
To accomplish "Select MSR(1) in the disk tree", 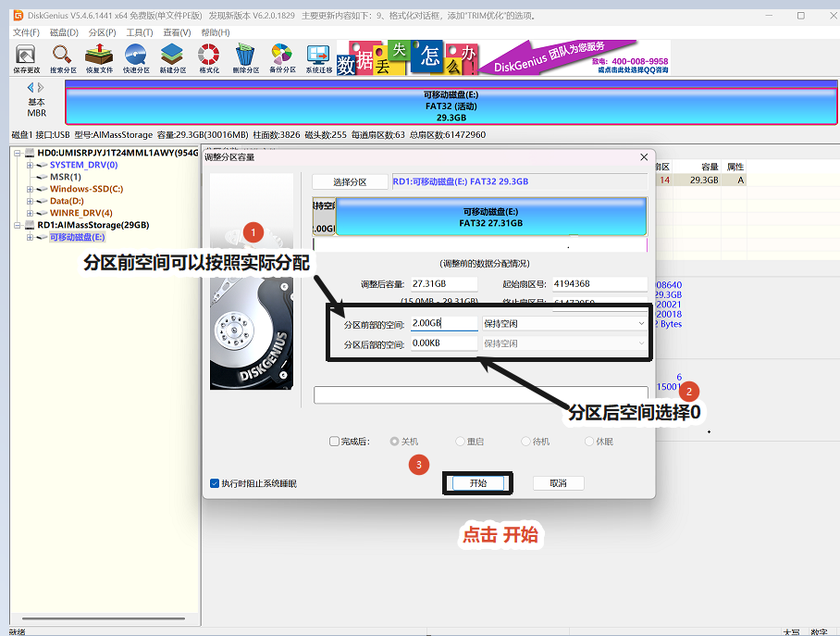I will [66, 177].
